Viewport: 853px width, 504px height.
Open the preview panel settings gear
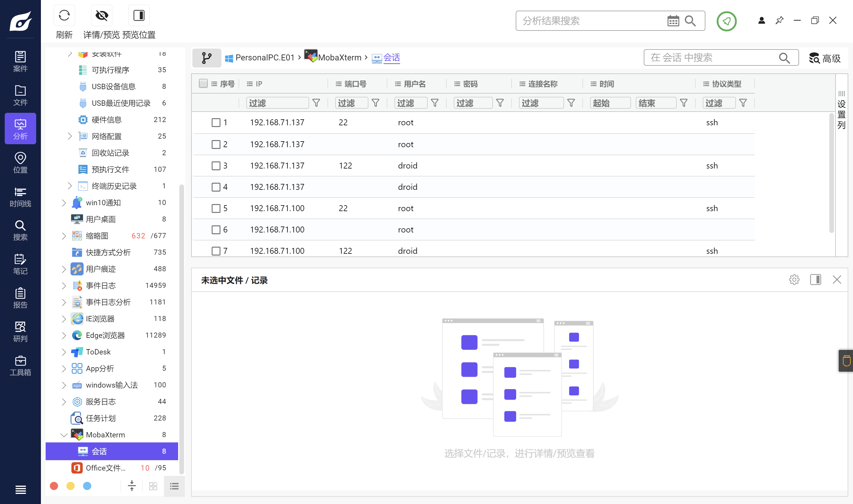(x=794, y=280)
